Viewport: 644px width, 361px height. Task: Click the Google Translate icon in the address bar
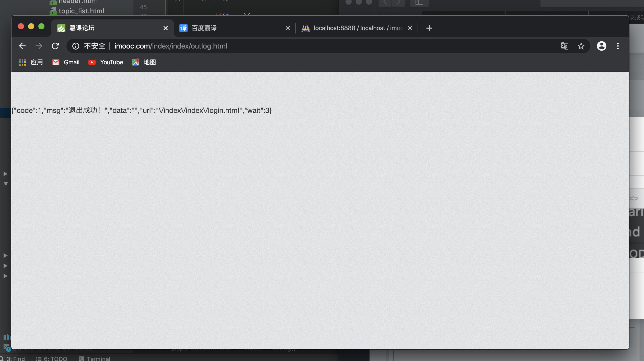tap(565, 46)
